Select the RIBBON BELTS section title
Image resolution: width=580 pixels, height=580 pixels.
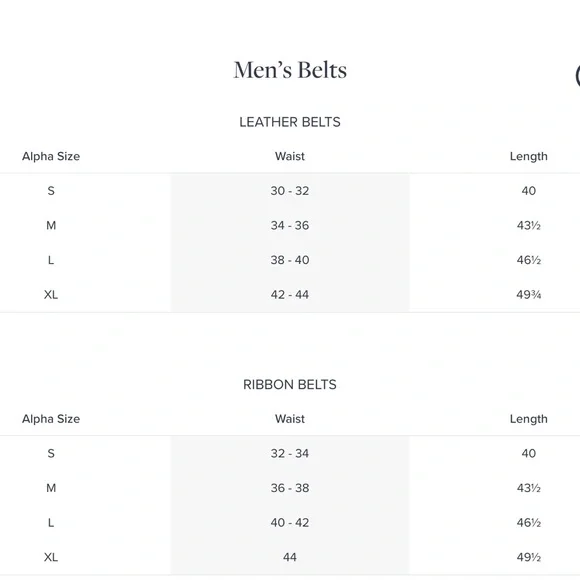click(290, 385)
